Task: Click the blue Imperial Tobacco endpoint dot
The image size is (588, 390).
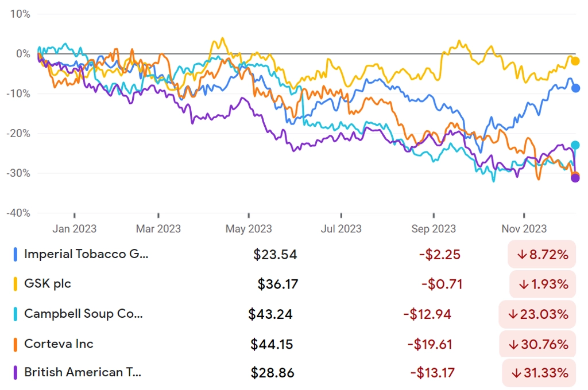Action: pos(575,88)
